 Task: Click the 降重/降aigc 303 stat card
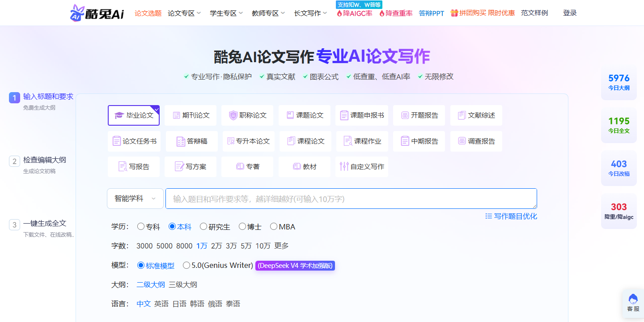pos(619,211)
